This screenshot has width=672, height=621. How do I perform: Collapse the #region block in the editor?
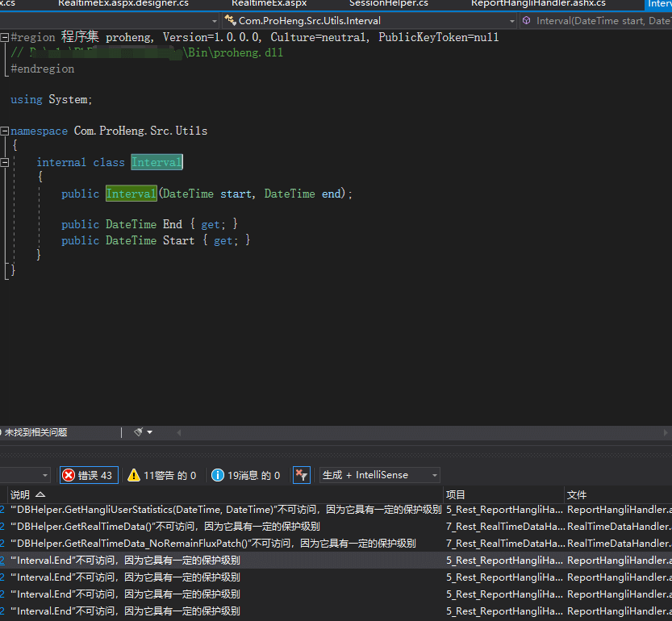coord(5,38)
